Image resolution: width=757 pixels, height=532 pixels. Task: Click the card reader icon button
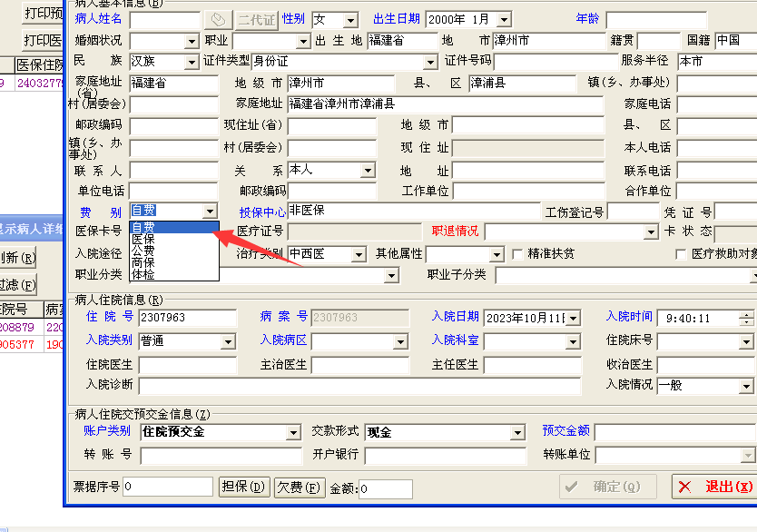click(219, 20)
